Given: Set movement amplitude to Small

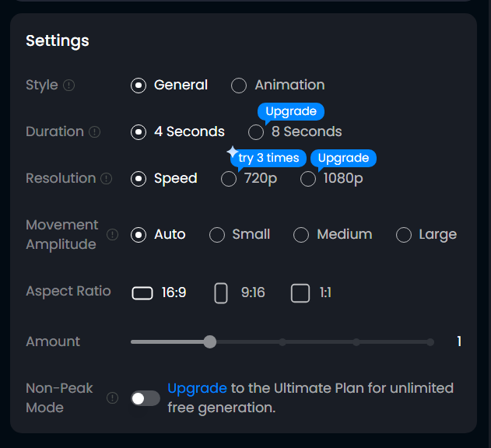Looking at the screenshot, I should click(x=217, y=235).
